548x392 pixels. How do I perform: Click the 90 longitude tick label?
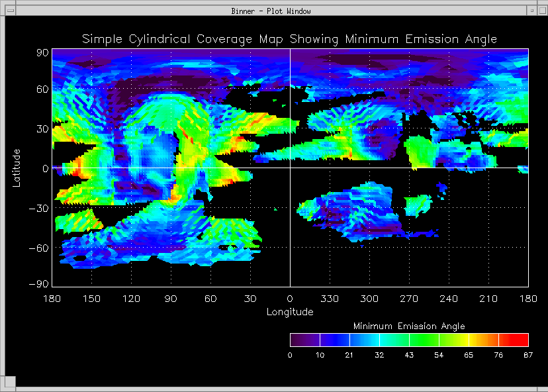pos(171,299)
